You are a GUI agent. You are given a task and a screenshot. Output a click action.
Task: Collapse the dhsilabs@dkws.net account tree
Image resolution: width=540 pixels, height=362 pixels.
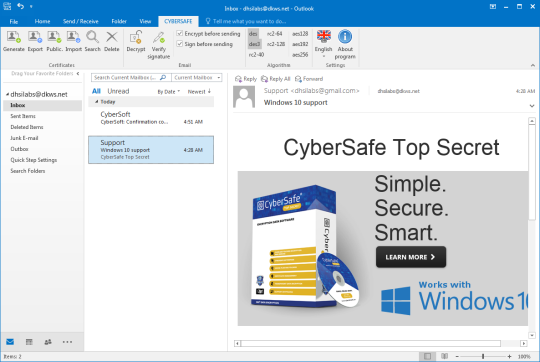(7, 94)
